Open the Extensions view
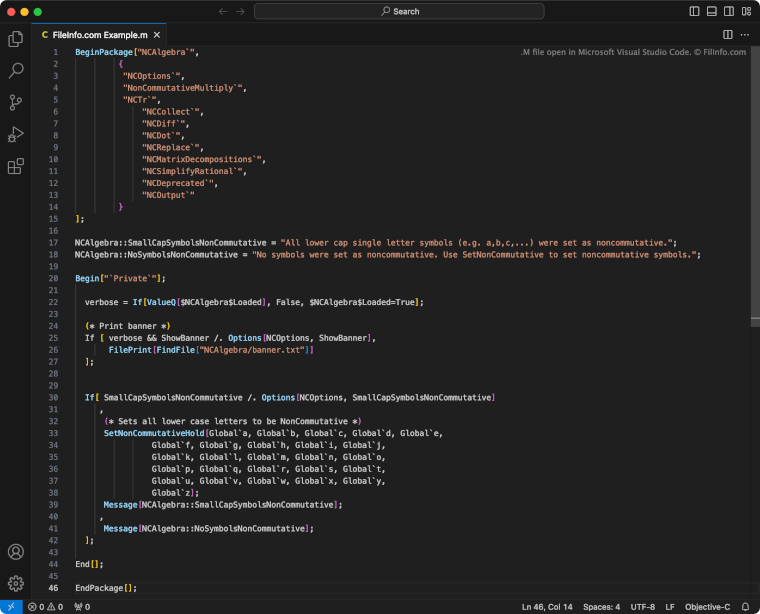This screenshot has height=614, width=760. click(15, 167)
